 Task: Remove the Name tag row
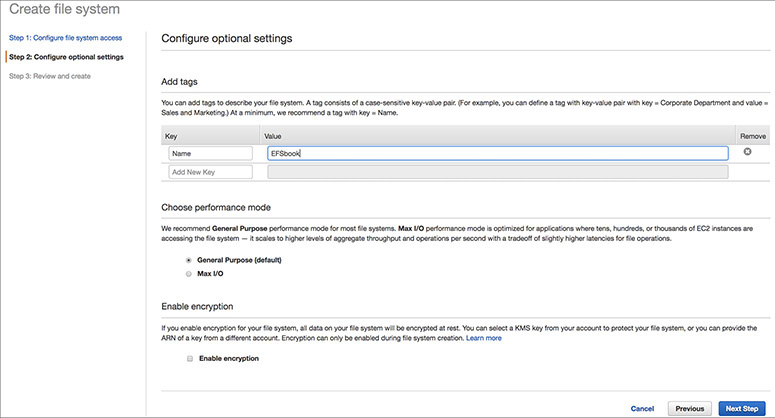tap(747, 153)
